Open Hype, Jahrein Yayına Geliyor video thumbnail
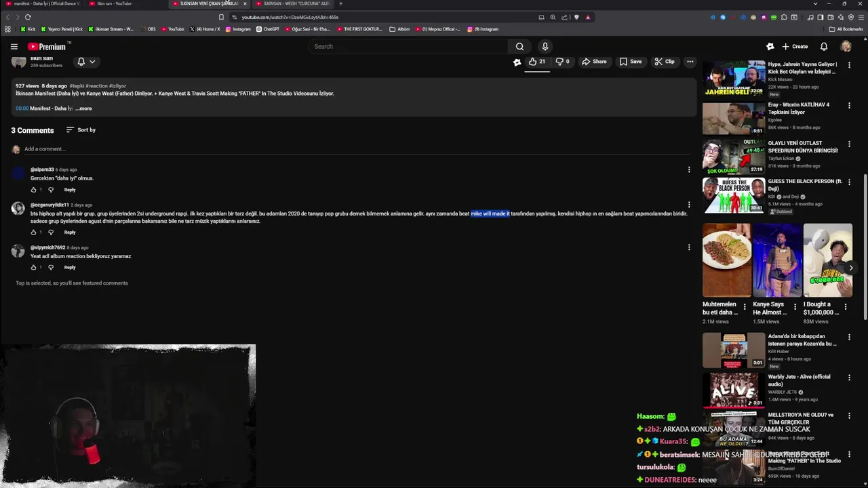The width and height of the screenshot is (868, 488). (x=734, y=79)
